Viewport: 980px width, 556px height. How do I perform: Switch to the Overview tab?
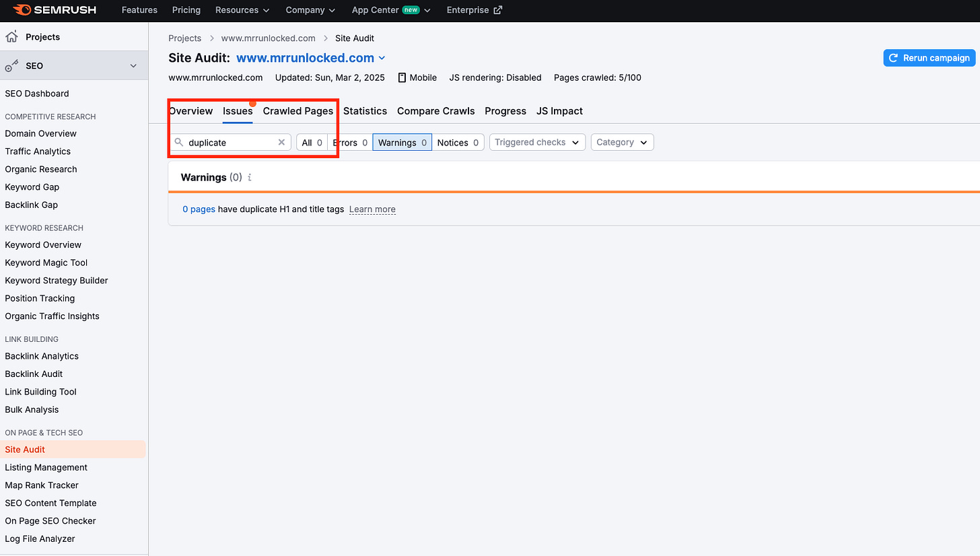pos(190,111)
